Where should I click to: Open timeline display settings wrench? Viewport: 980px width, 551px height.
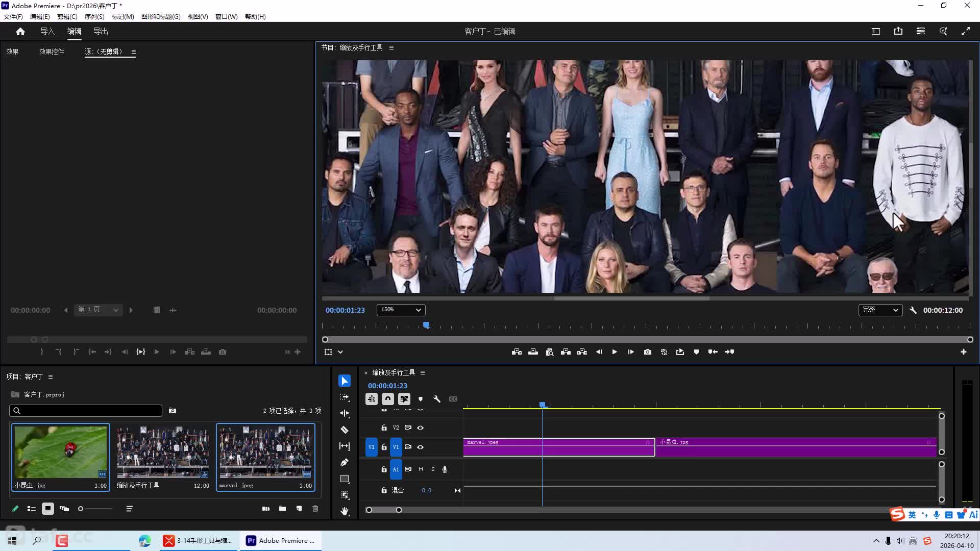click(437, 399)
